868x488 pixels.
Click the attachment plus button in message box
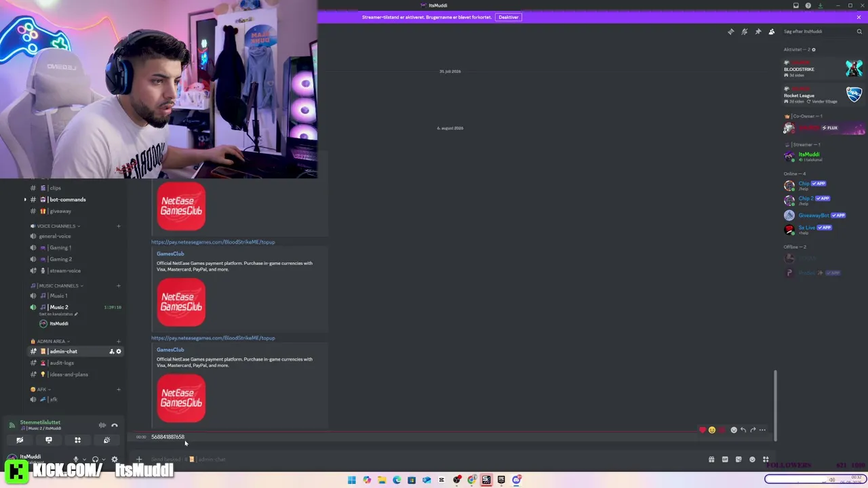click(140, 460)
